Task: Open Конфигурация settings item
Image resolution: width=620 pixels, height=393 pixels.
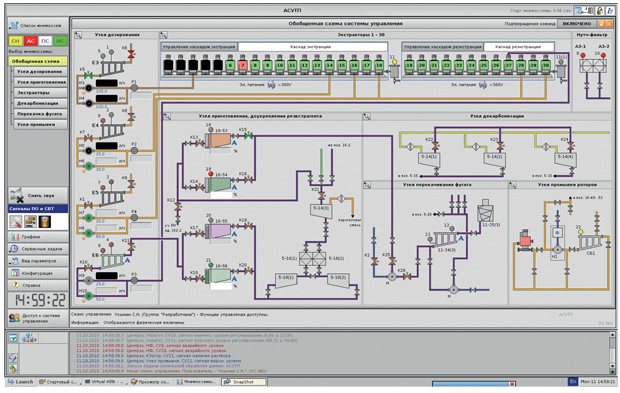Action: (38, 273)
